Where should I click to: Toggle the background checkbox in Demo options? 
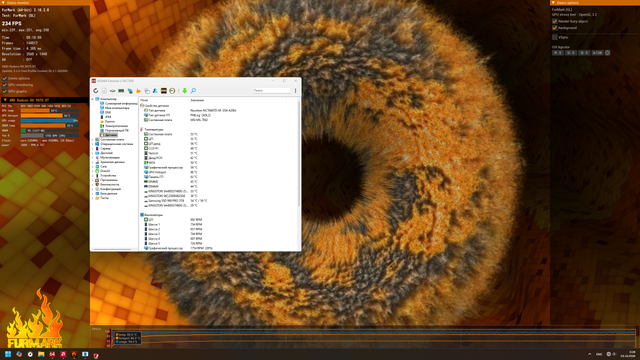[x=555, y=28]
